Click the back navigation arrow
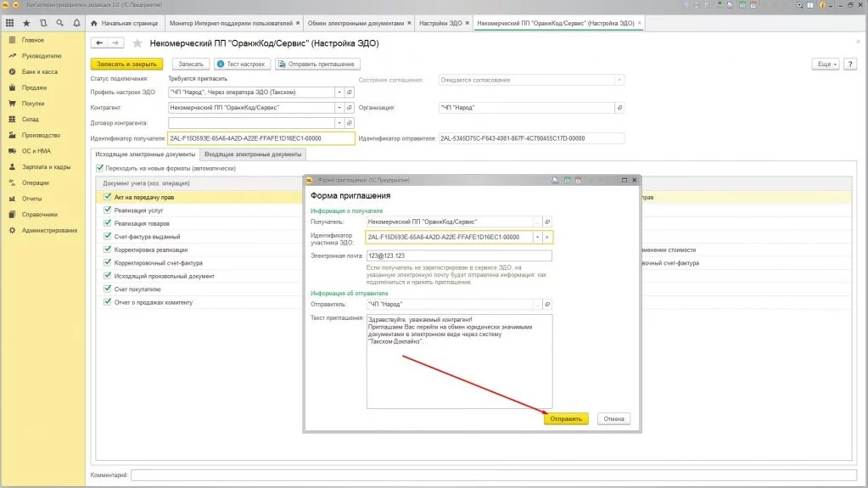The height and width of the screenshot is (488, 868). click(x=99, y=42)
